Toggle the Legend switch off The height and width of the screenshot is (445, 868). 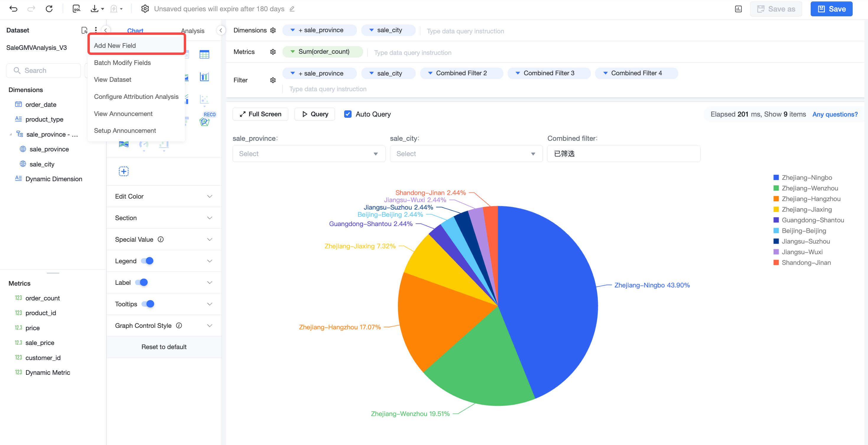tap(147, 261)
